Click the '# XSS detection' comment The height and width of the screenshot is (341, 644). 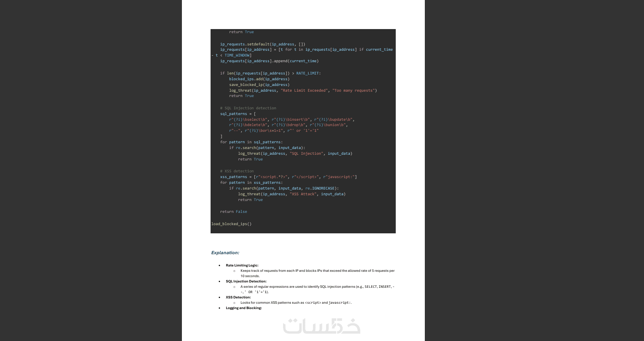pyautogui.click(x=237, y=171)
